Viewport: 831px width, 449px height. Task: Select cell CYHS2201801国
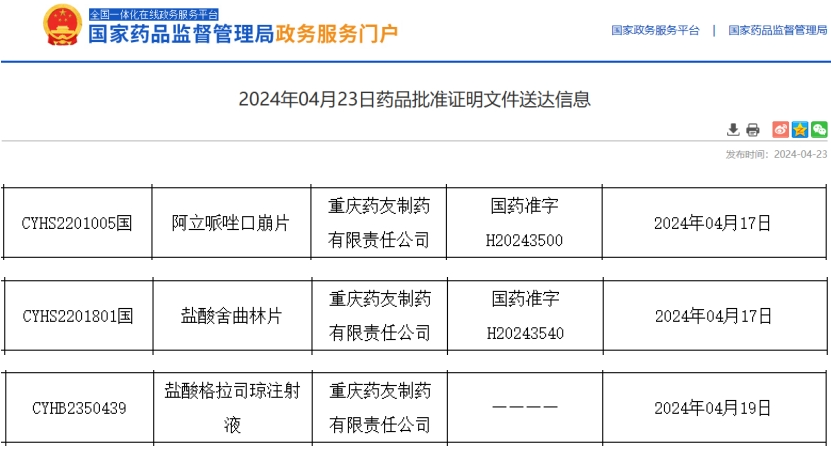point(78,316)
